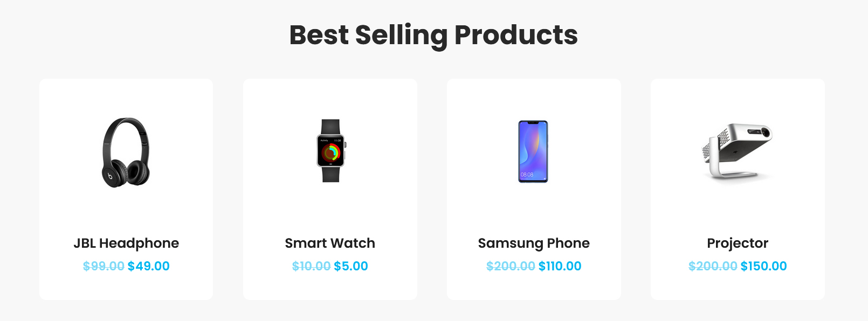
Task: Click the JBL headphone product image
Action: [x=126, y=152]
